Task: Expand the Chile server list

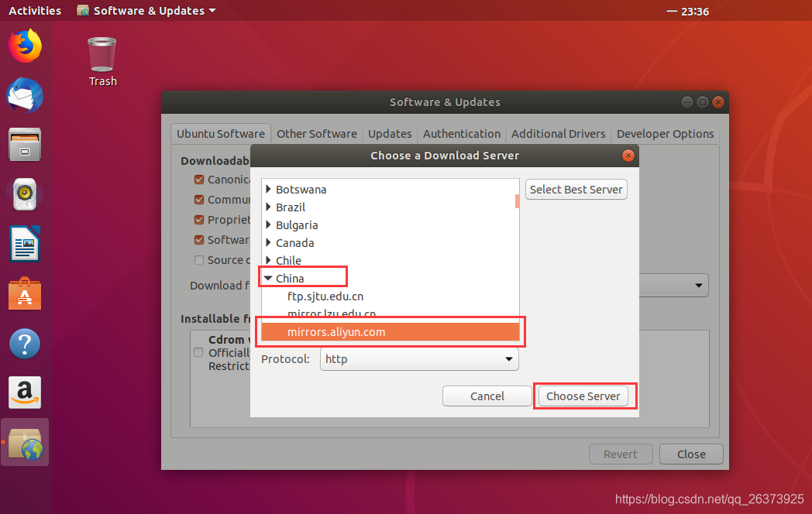Action: tap(268, 260)
